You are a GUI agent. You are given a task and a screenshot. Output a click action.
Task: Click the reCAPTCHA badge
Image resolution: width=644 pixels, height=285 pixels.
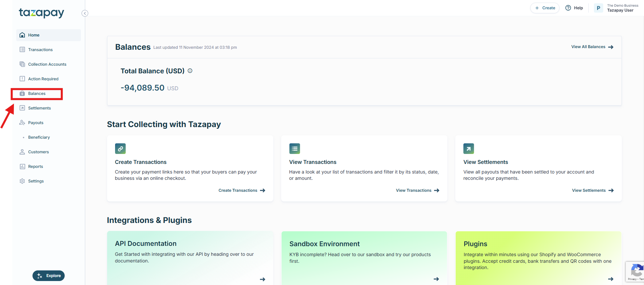(635, 272)
